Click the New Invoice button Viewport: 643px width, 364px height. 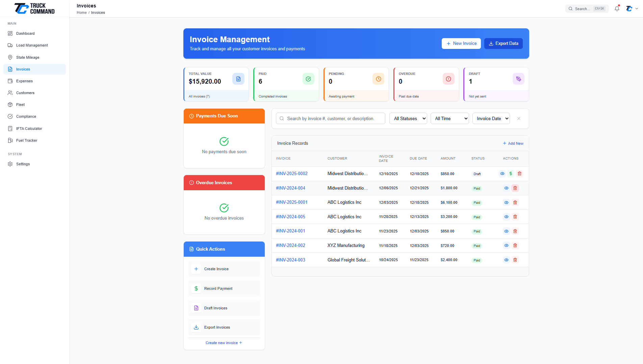(461, 44)
